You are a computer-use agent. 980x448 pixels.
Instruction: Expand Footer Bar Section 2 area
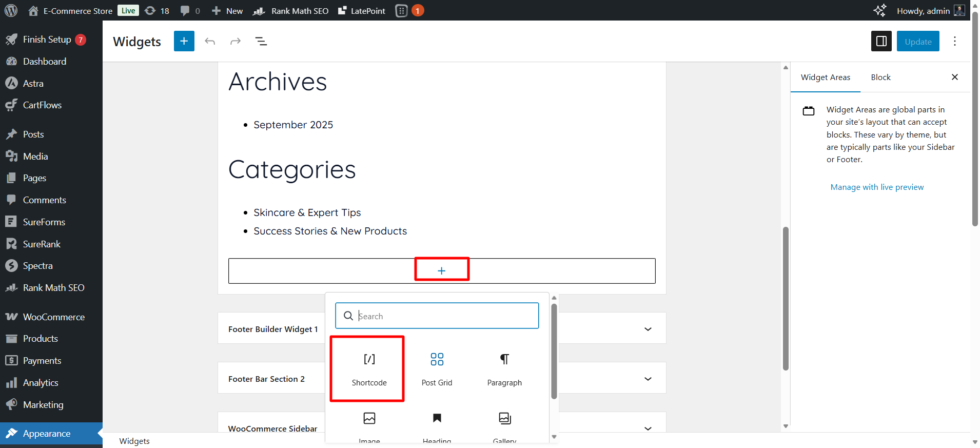coord(442,378)
